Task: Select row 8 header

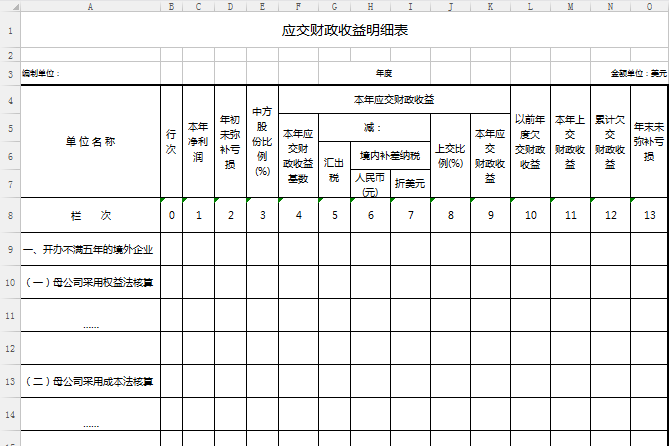Action: point(9,215)
